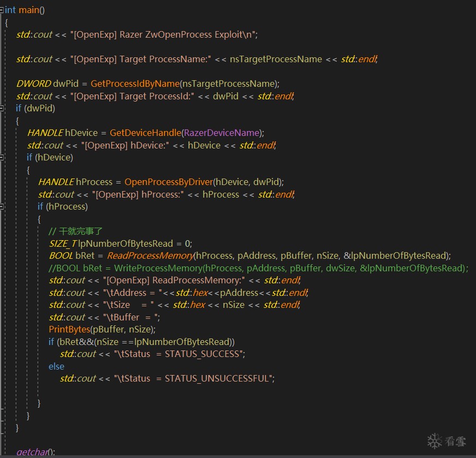
Task: Click the &lpNumberOfBytesRead argument in ReadProcessMemory
Action: pyautogui.click(x=395, y=255)
